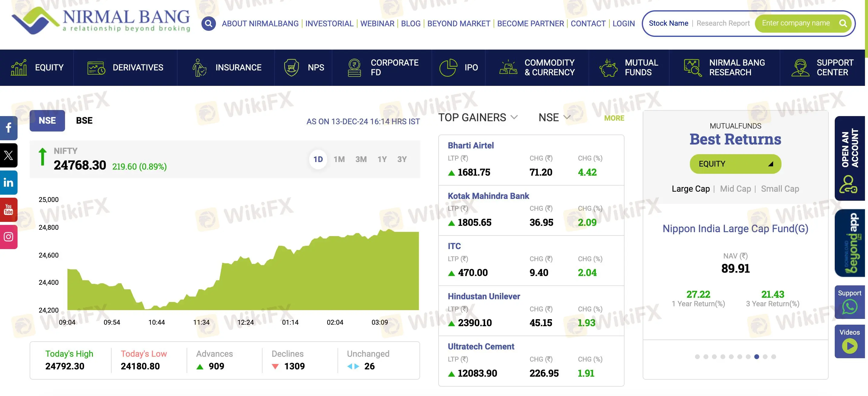This screenshot has height=396, width=868.
Task: Open the EQUITY fund type dropdown
Action: [735, 164]
